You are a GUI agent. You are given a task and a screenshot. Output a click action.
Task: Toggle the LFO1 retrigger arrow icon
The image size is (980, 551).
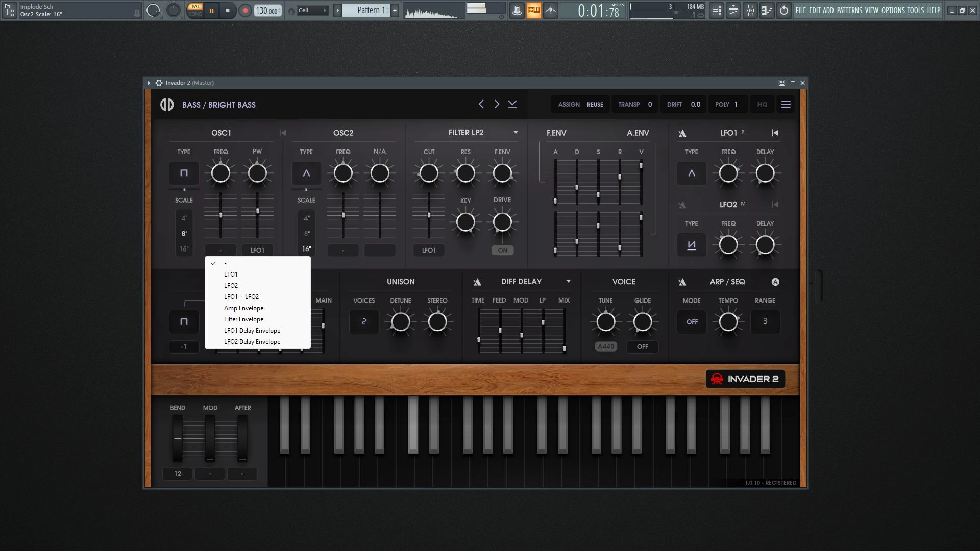tap(775, 133)
